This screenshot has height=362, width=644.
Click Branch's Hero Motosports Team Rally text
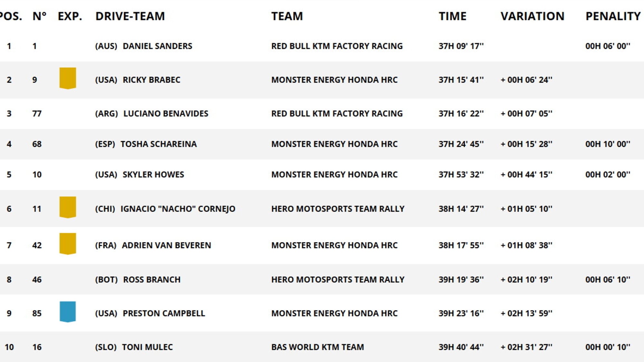338,280
